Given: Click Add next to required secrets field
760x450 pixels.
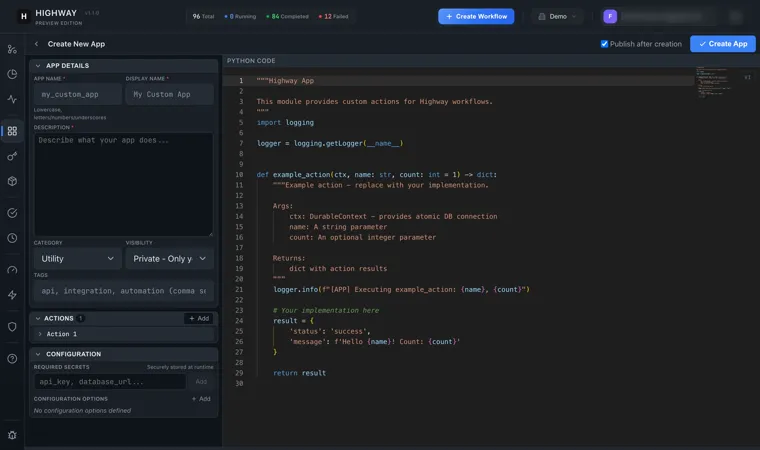Looking at the screenshot, I should pyautogui.click(x=201, y=382).
